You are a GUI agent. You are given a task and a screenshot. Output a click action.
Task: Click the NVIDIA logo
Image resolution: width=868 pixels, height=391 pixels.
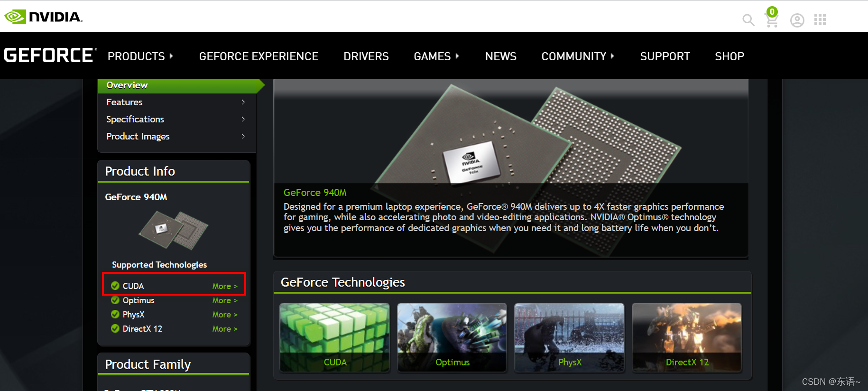(44, 17)
